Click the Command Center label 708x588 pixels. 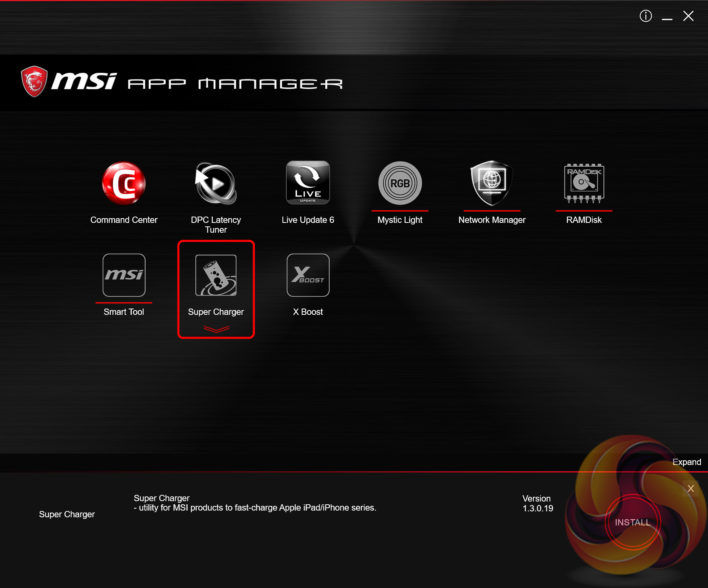(124, 220)
